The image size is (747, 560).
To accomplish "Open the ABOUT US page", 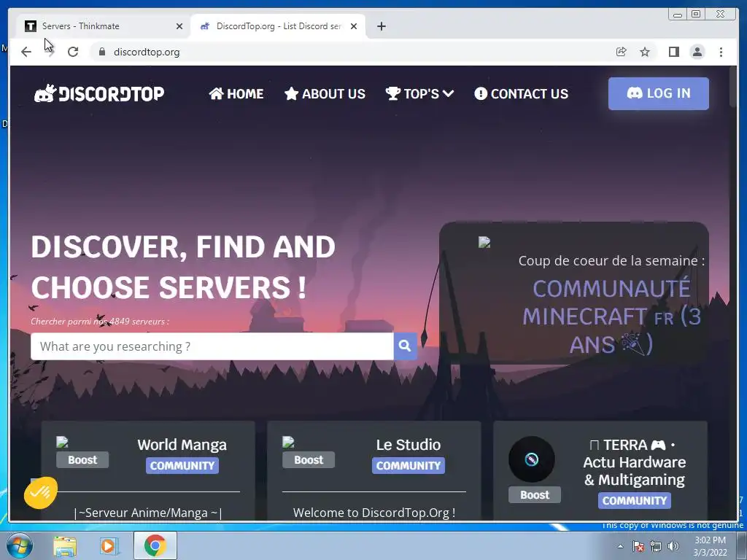I will (325, 94).
